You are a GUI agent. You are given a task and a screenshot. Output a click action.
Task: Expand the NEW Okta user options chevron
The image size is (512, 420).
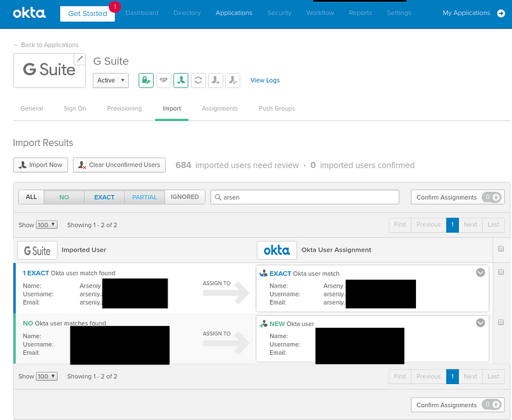pyautogui.click(x=481, y=323)
